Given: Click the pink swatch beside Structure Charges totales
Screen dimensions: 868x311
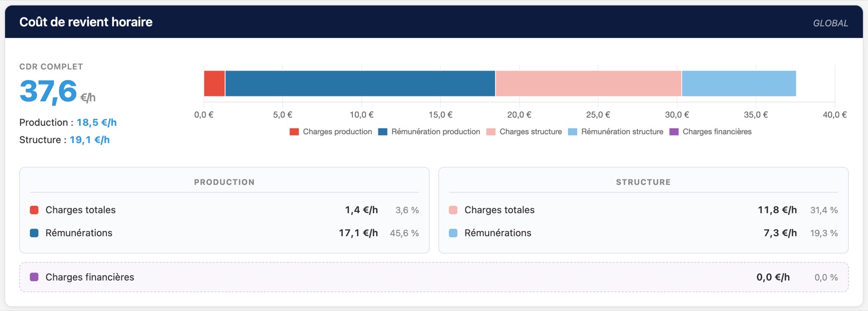Looking at the screenshot, I should [x=454, y=210].
